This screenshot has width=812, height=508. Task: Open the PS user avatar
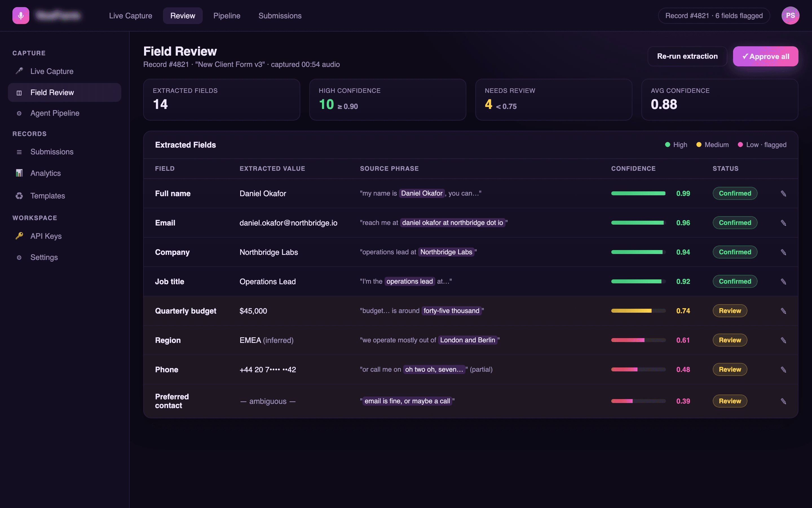coord(790,16)
